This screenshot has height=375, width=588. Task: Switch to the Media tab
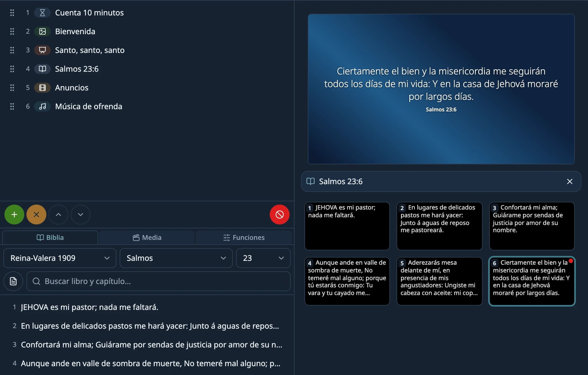[x=147, y=237]
